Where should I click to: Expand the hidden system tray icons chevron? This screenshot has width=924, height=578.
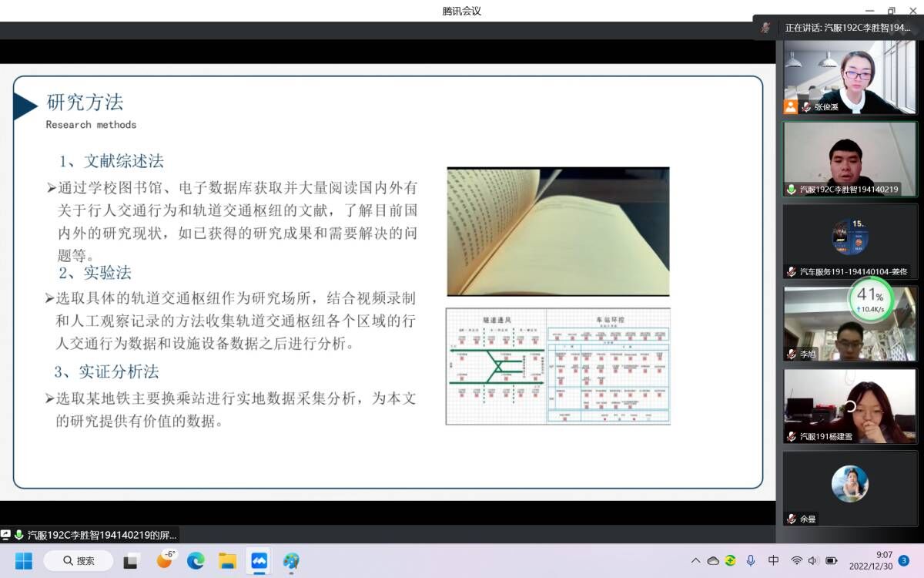[695, 560]
